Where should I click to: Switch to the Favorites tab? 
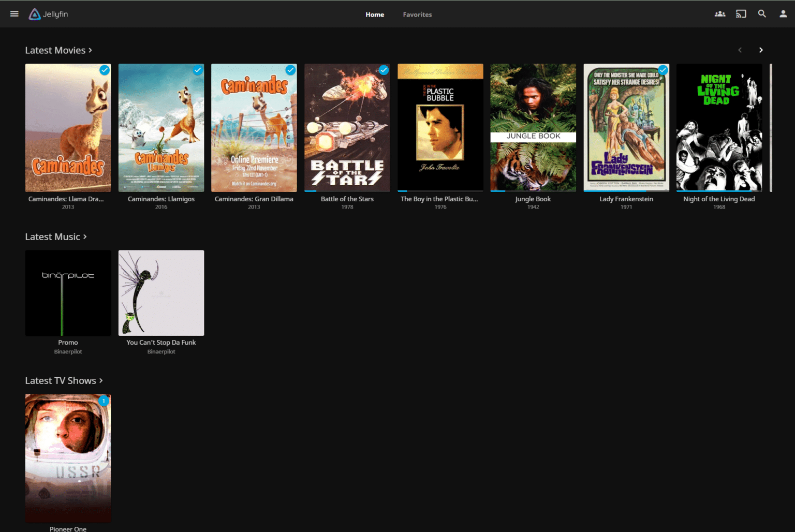417,14
